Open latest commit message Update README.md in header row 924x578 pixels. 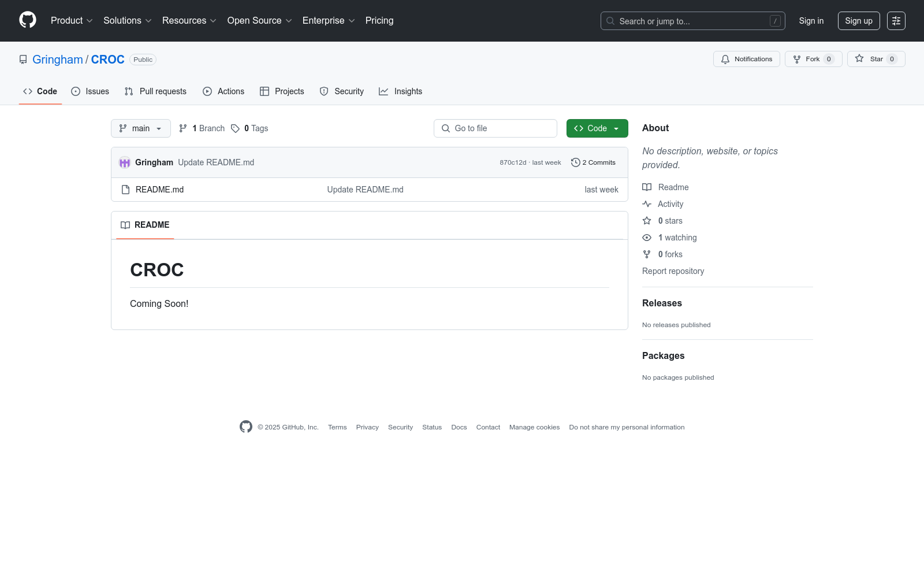click(216, 162)
